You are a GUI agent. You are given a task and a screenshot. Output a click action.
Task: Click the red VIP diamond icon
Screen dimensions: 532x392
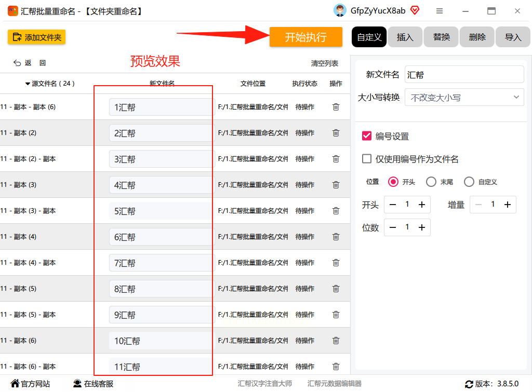coord(415,10)
